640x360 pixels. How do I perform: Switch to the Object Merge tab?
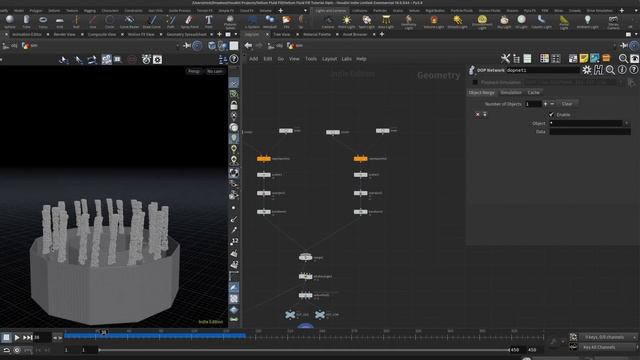coord(482,93)
